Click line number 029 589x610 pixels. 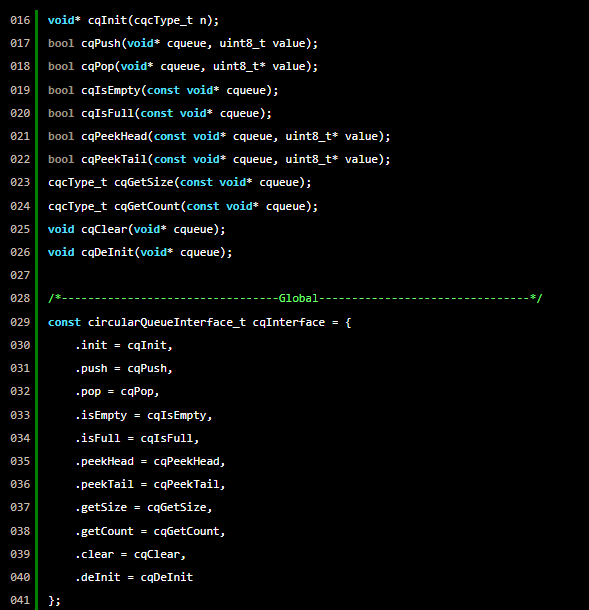point(20,322)
